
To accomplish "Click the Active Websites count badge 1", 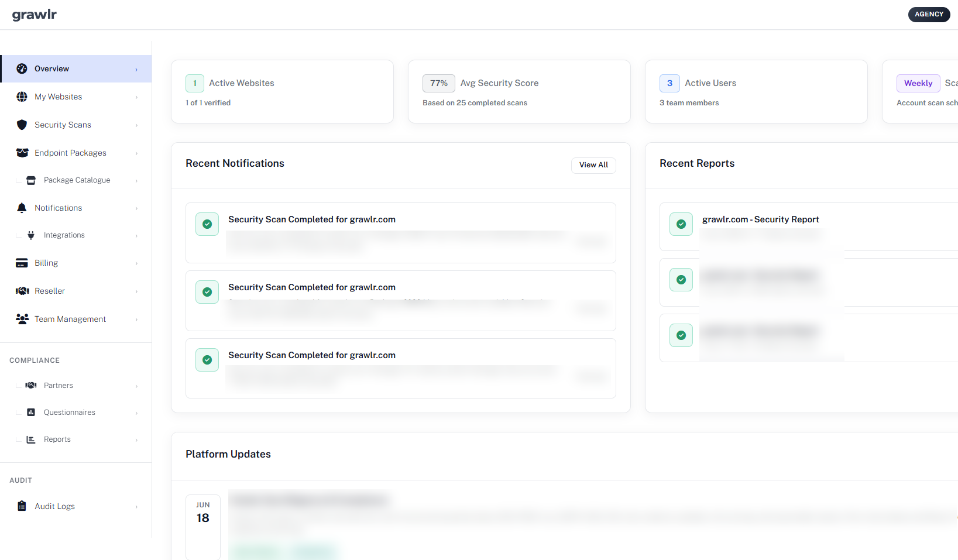I will (195, 83).
